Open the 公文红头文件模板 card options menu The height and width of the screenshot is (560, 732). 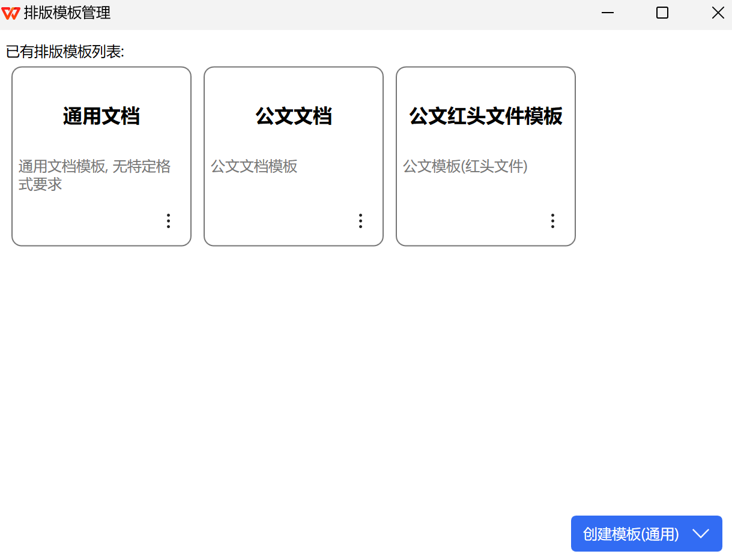[x=552, y=221]
